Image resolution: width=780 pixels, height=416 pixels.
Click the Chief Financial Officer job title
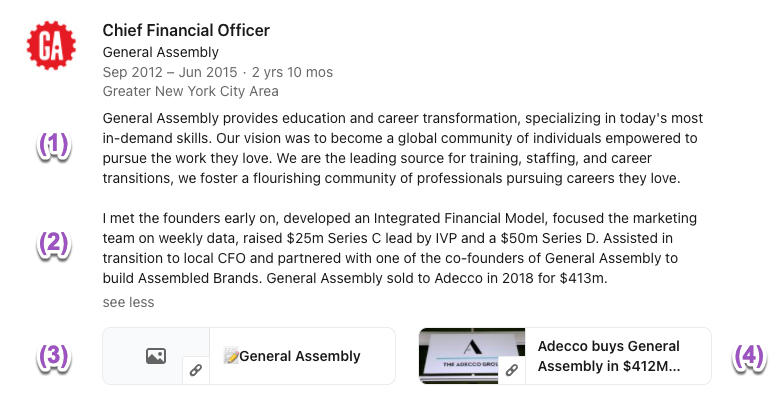186,31
